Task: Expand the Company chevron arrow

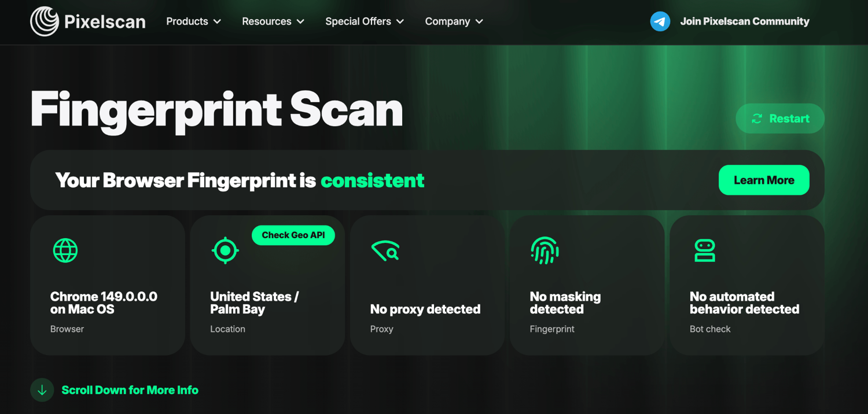Action: (x=479, y=21)
